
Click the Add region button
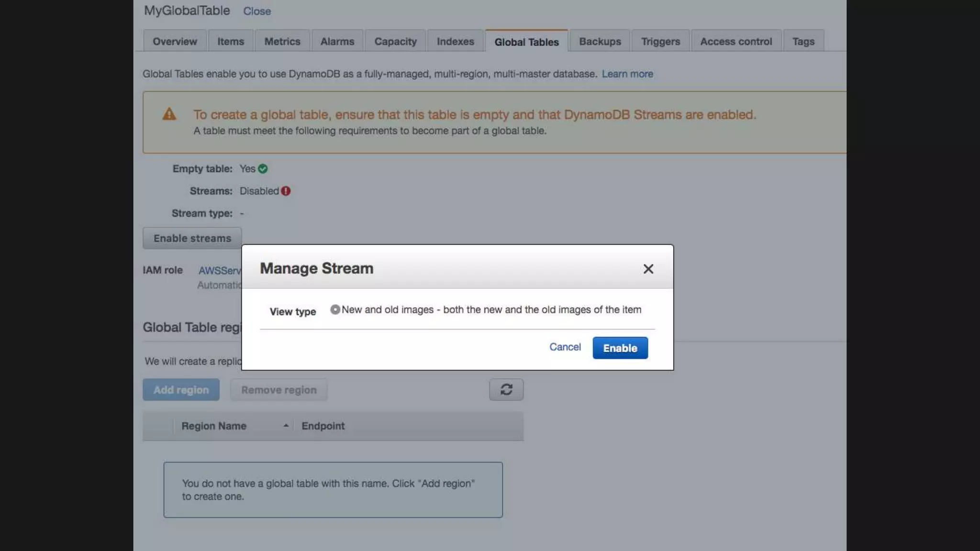[x=181, y=390]
